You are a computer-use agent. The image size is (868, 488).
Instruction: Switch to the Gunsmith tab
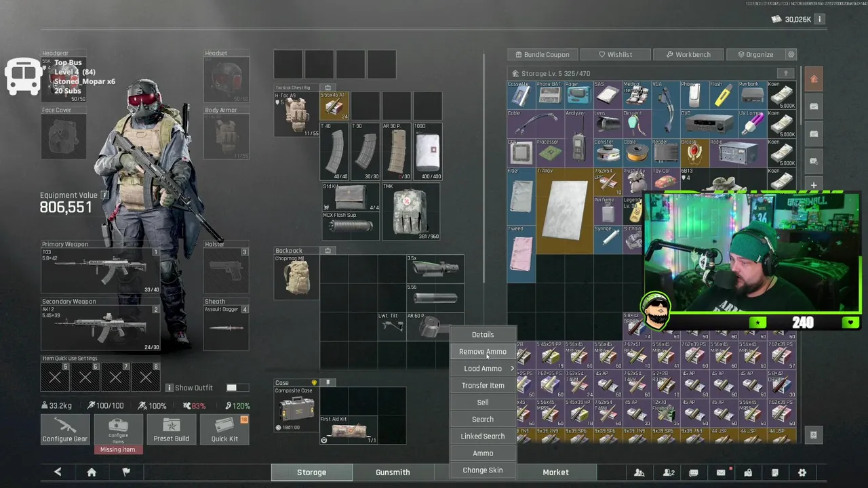(393, 472)
